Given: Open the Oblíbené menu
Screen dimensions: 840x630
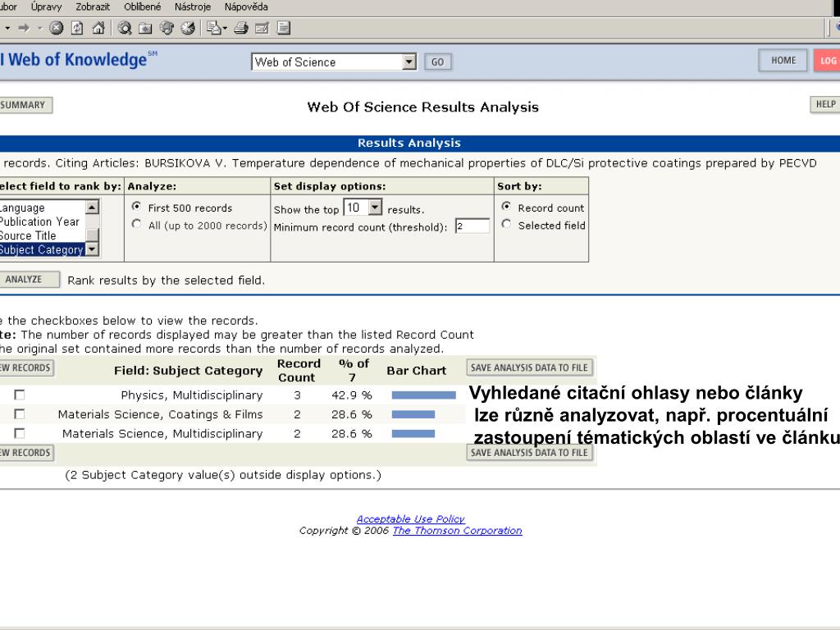Looking at the screenshot, I should [143, 7].
